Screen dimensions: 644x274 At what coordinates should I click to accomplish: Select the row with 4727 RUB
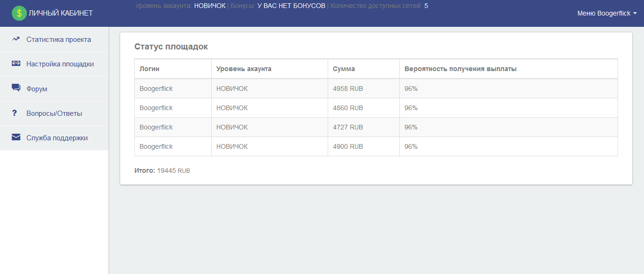pos(376,127)
